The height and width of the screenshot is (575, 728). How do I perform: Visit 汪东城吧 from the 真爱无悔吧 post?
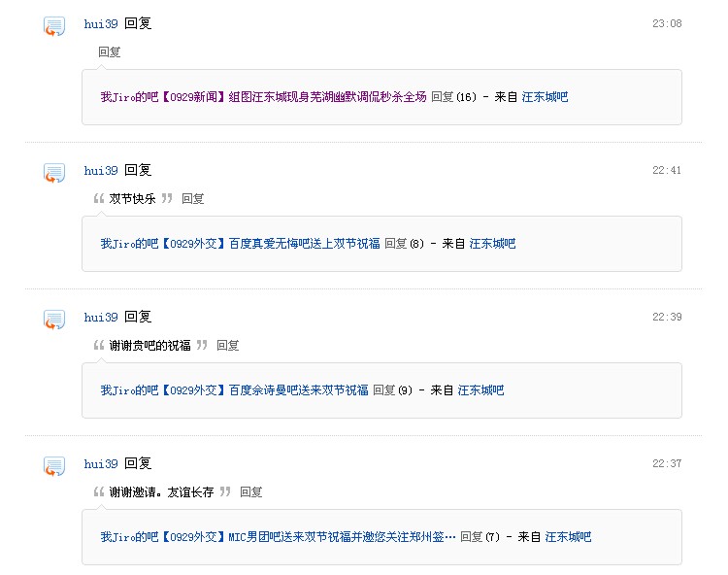click(492, 244)
